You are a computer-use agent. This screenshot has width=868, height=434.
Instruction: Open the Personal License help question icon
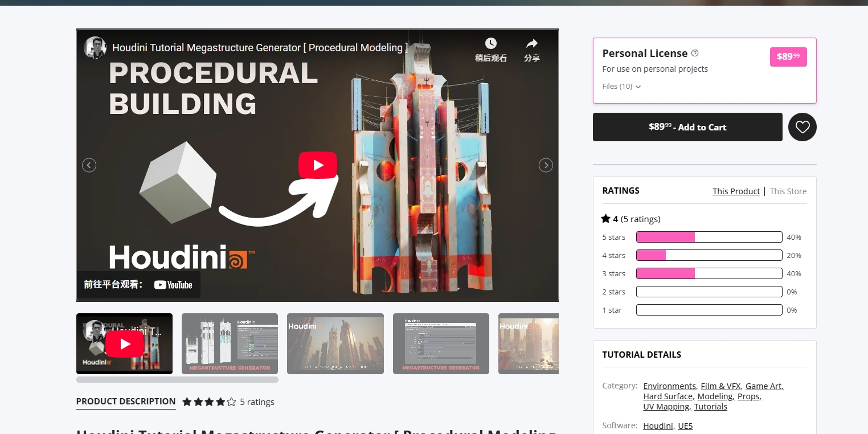point(695,53)
